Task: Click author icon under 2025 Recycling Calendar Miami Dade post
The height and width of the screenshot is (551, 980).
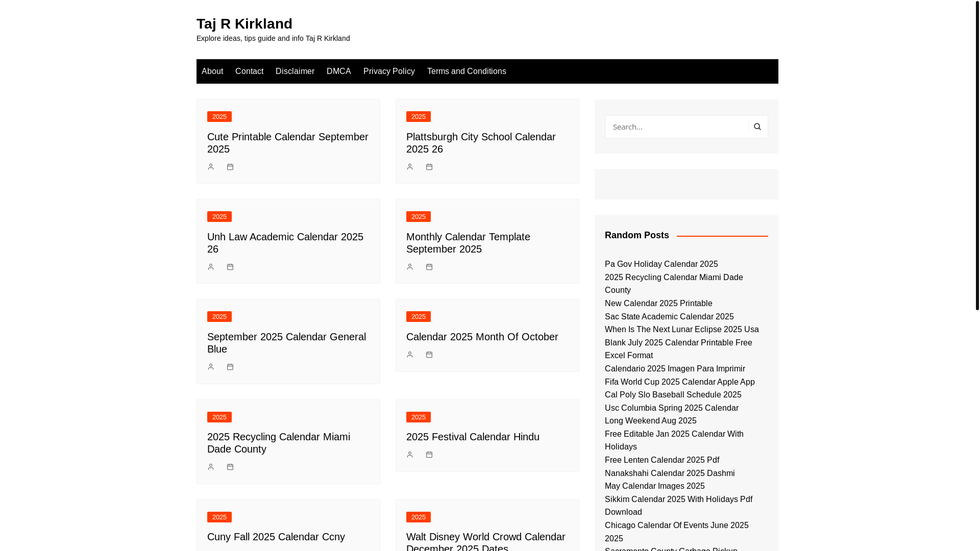Action: pyautogui.click(x=211, y=467)
